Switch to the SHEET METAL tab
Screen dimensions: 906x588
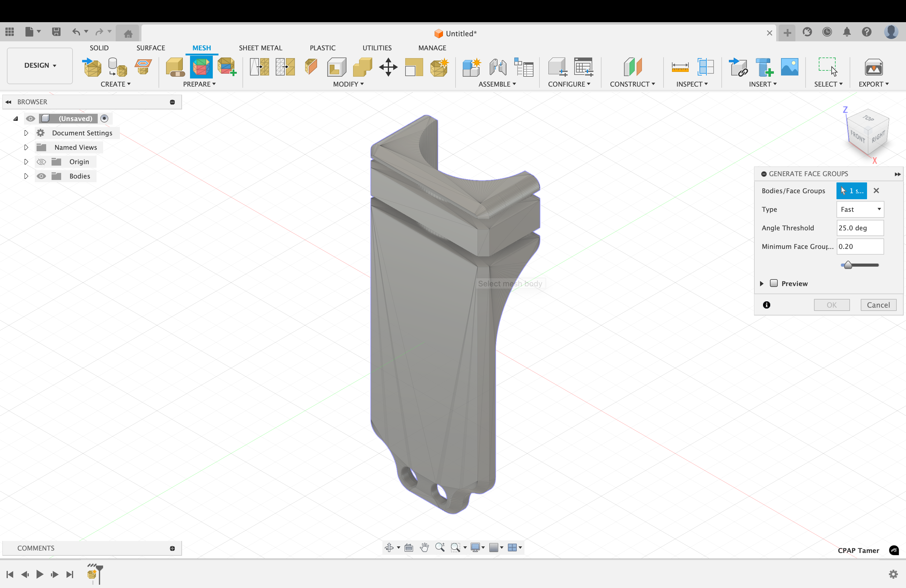click(261, 48)
